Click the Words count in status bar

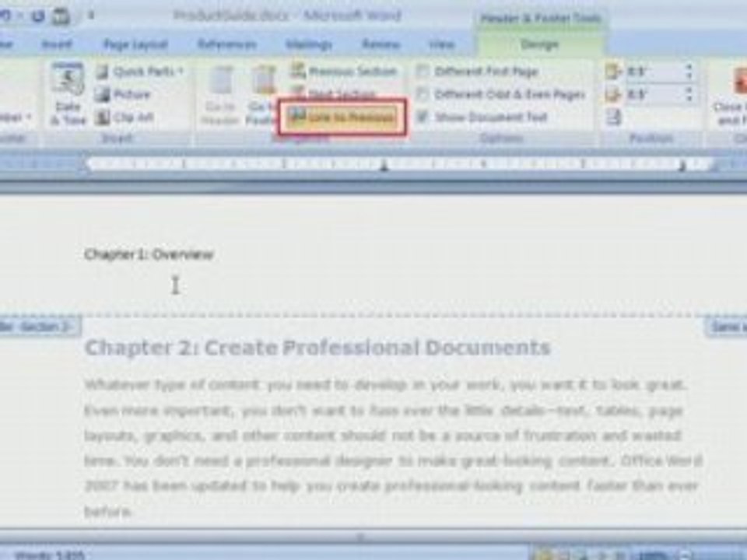pos(50,555)
